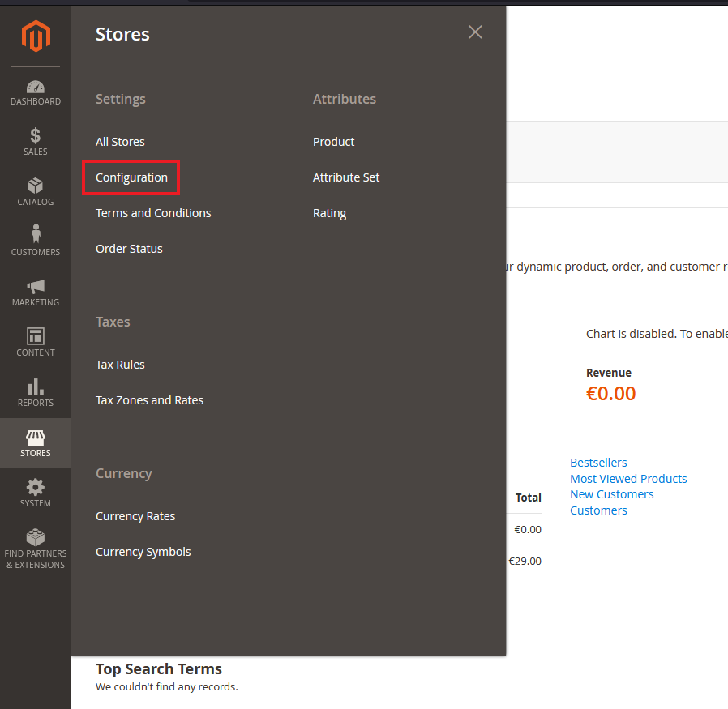Switch to New Customers tab
This screenshot has width=728, height=709.
(611, 494)
